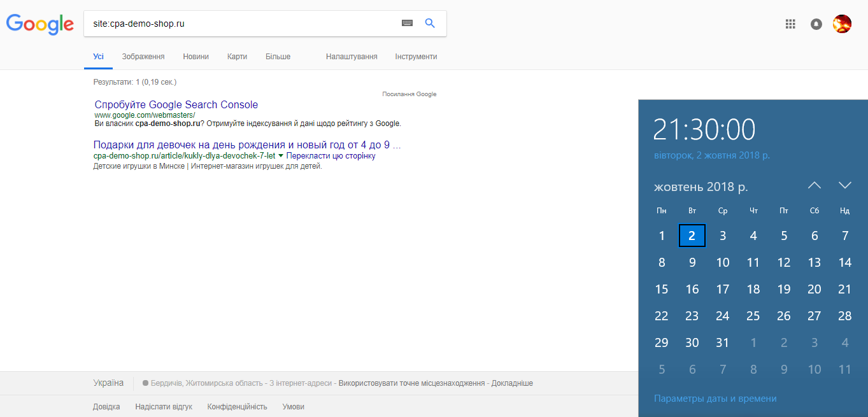Click Перекласти цю сторінку link

pos(331,156)
